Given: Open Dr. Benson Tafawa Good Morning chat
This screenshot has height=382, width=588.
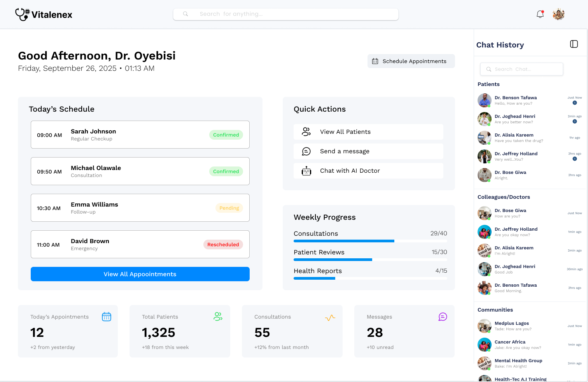Looking at the screenshot, I should [530, 288].
